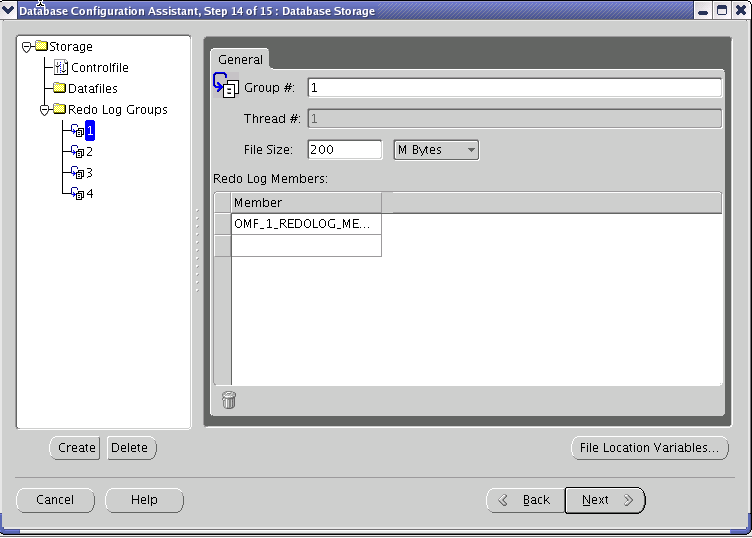This screenshot has width=752, height=538.
Task: Select redo log group 4 label
Action: 90,194
